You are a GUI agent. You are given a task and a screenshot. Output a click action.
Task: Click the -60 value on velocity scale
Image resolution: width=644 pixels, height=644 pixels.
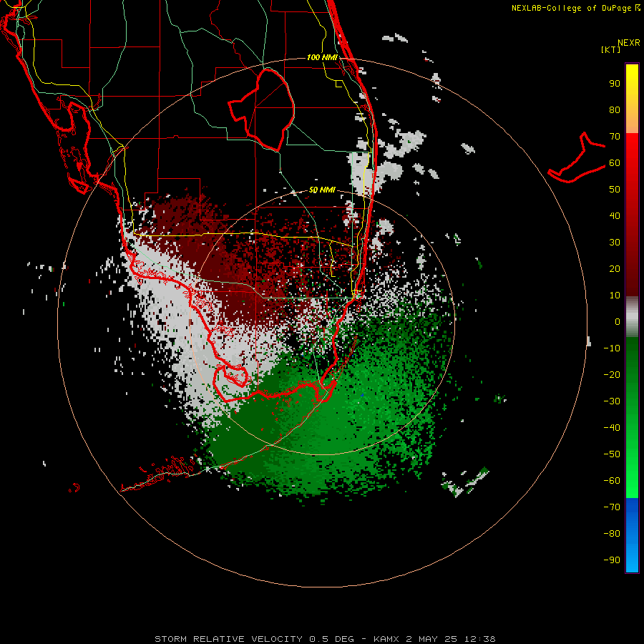tap(612, 481)
